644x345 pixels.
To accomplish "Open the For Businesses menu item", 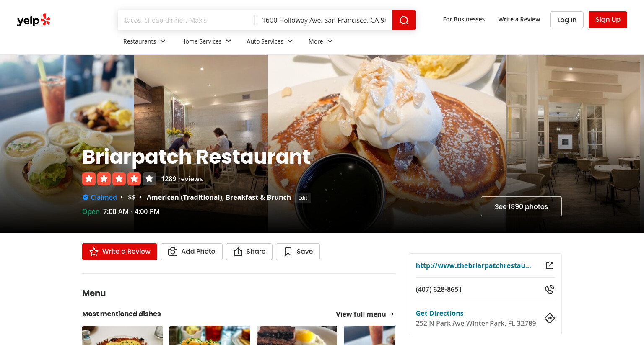I will click(464, 19).
